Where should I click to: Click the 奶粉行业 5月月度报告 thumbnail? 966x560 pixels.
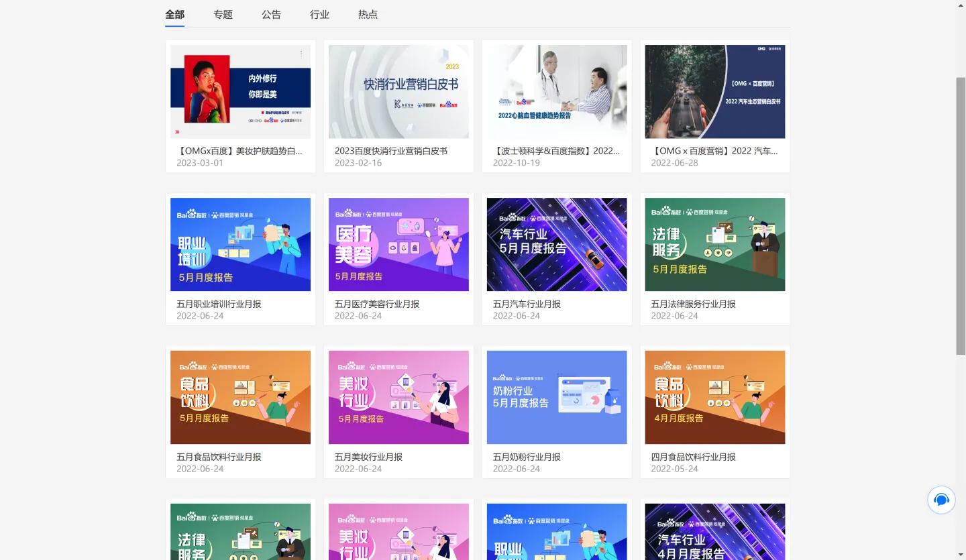557,397
